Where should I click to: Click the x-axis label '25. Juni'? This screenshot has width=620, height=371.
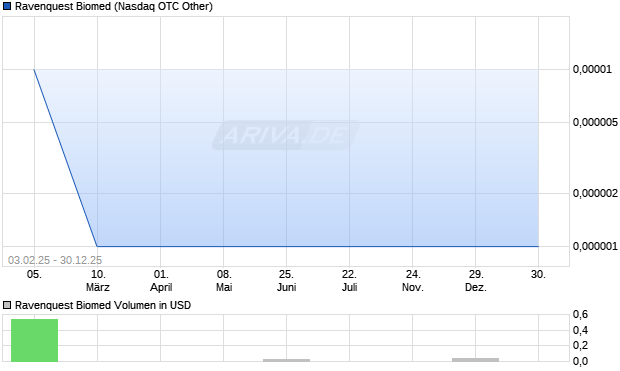(286, 281)
